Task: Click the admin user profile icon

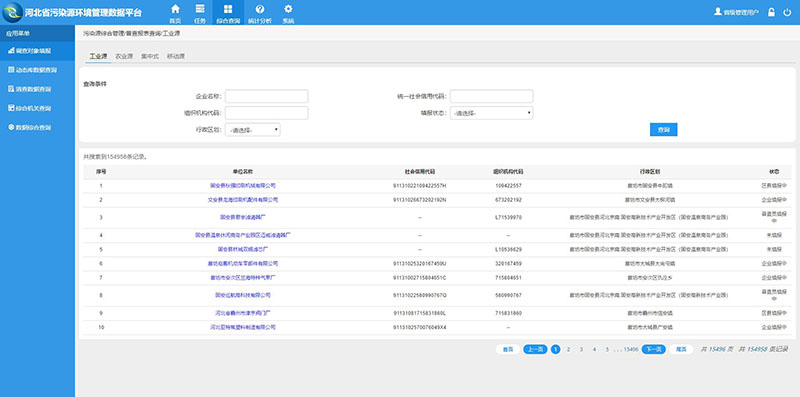Action: pyautogui.click(x=718, y=11)
